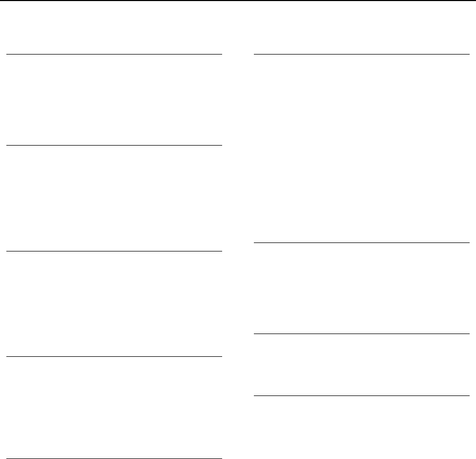Select the second blank section in left column
Image resolution: width=476 pixels, height=459 pixels.
click(x=114, y=198)
